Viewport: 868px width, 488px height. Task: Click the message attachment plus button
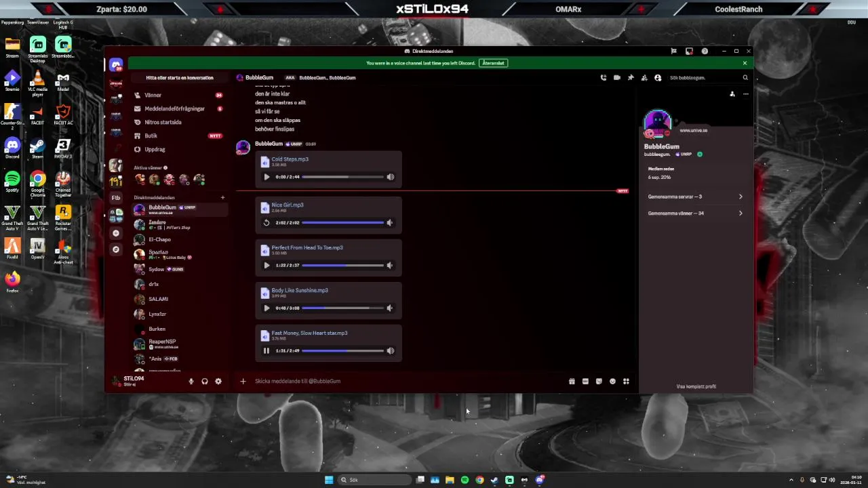[243, 381]
